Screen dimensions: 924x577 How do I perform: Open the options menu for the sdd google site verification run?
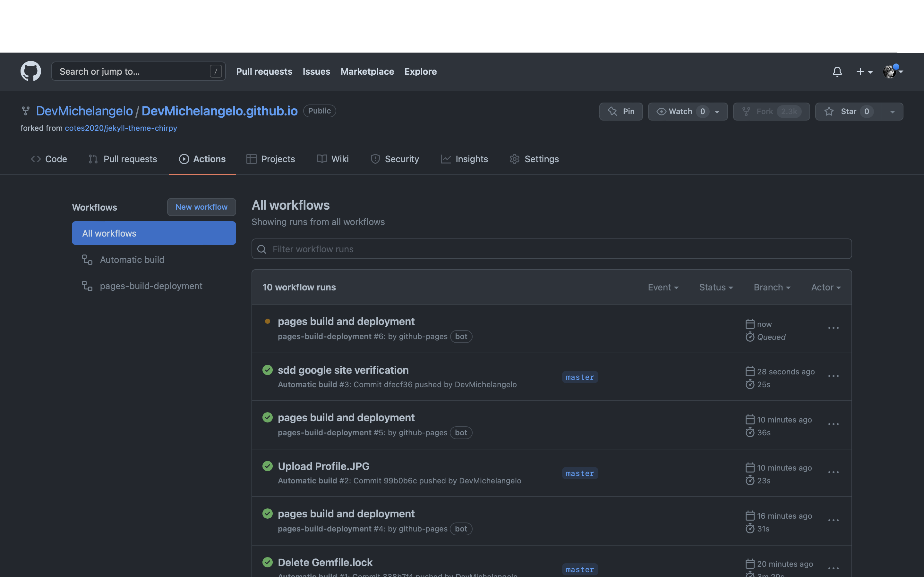click(833, 376)
